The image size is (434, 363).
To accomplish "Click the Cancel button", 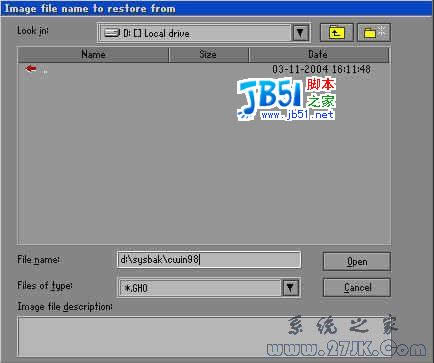I will [357, 287].
